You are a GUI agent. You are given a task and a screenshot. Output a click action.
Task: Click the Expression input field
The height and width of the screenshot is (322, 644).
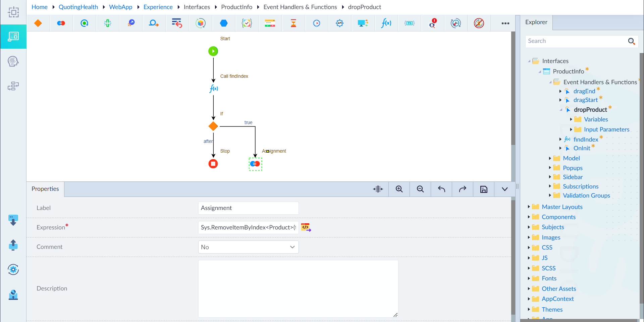(x=248, y=227)
